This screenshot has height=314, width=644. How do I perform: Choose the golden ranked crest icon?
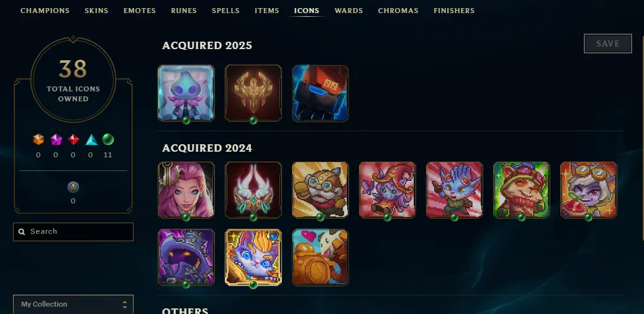[253, 93]
